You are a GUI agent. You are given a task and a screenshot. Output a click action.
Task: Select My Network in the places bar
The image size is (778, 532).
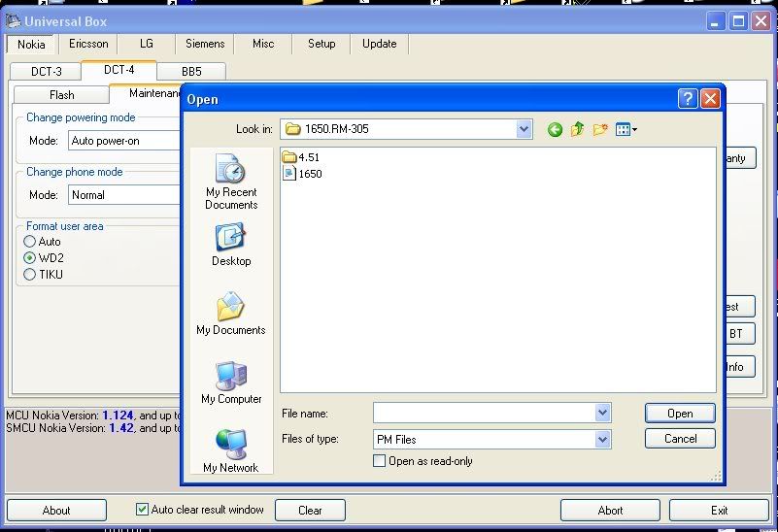[231, 450]
